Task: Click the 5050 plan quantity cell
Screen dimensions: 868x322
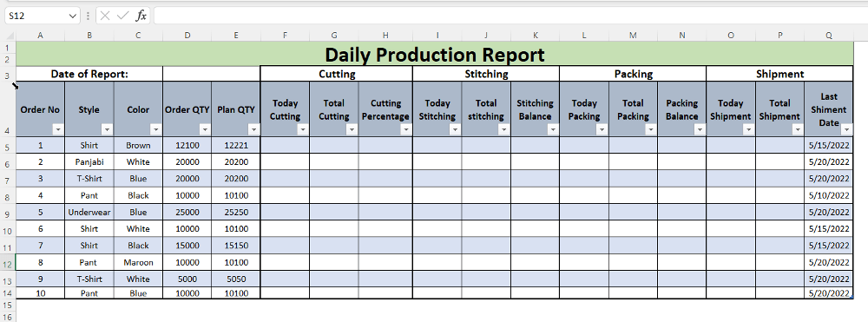Action: (236, 279)
